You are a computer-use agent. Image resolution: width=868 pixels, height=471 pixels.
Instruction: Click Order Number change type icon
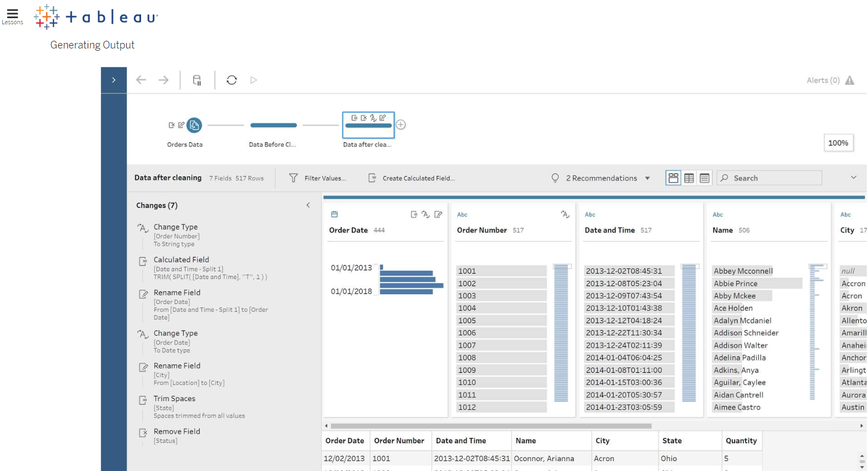565,214
